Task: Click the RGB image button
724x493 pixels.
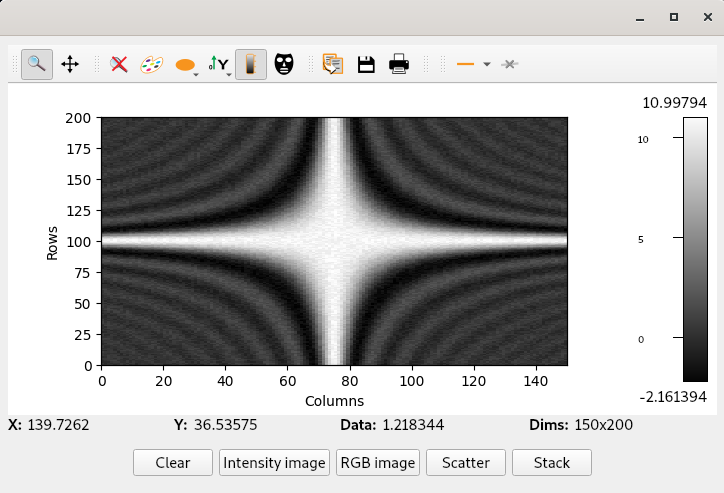Action: [378, 463]
